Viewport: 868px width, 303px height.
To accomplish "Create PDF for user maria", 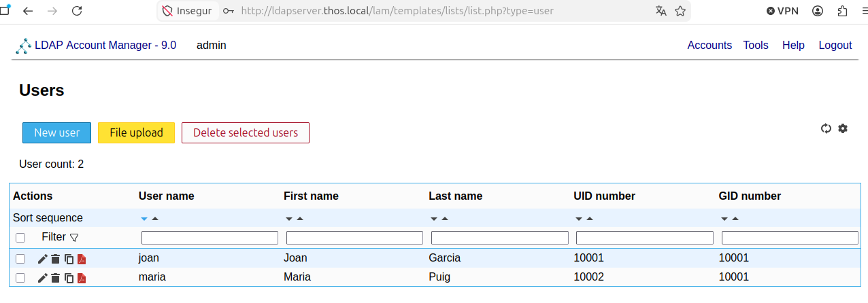I will tap(82, 278).
